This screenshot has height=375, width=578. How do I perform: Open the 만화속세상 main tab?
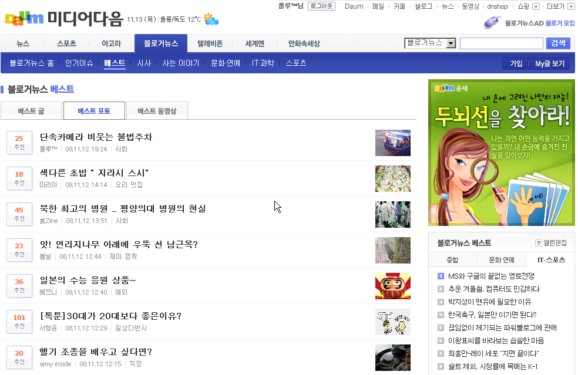pyautogui.click(x=304, y=44)
